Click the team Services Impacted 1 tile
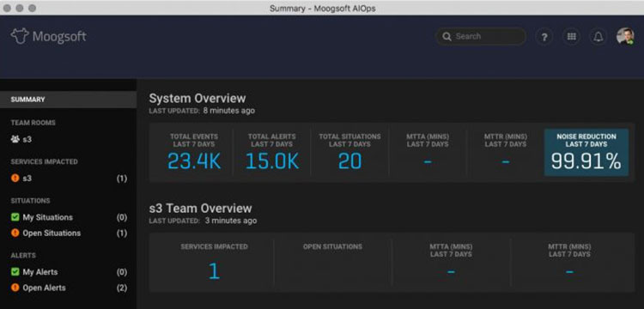The image size is (644, 309). point(214,263)
